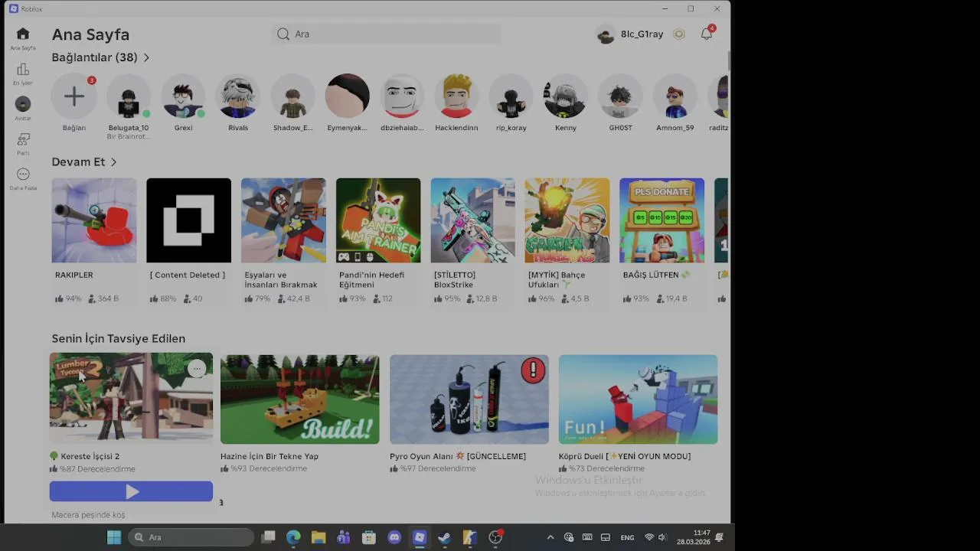Image resolution: width=980 pixels, height=551 pixels.
Task: Open the Daha Fazla more menu icon
Action: coord(23,174)
